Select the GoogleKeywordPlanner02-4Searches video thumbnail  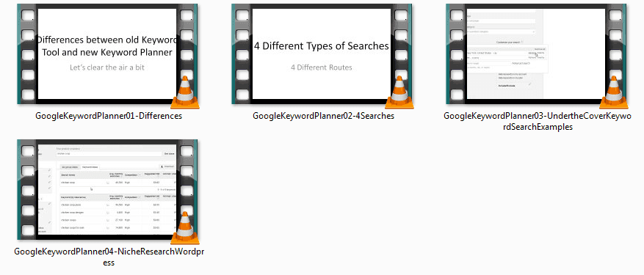[x=322, y=54]
